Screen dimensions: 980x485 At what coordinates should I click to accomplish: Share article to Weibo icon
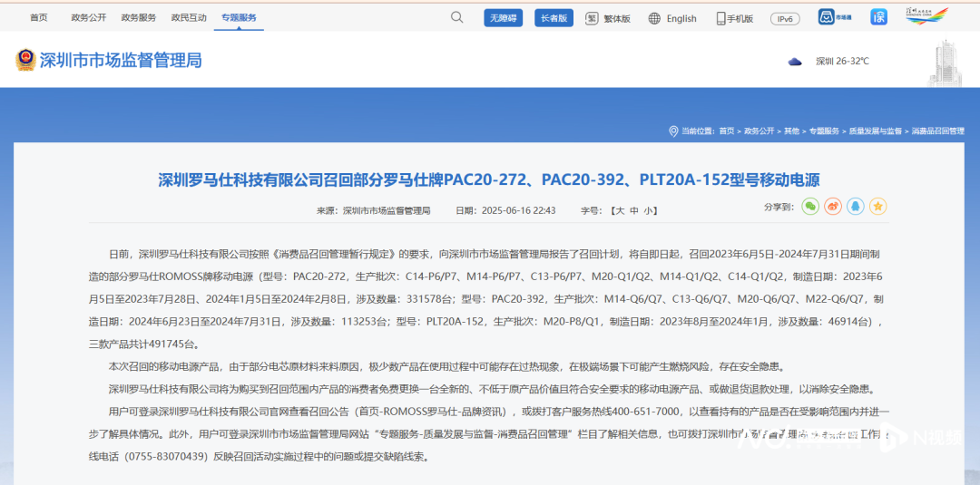pos(832,207)
